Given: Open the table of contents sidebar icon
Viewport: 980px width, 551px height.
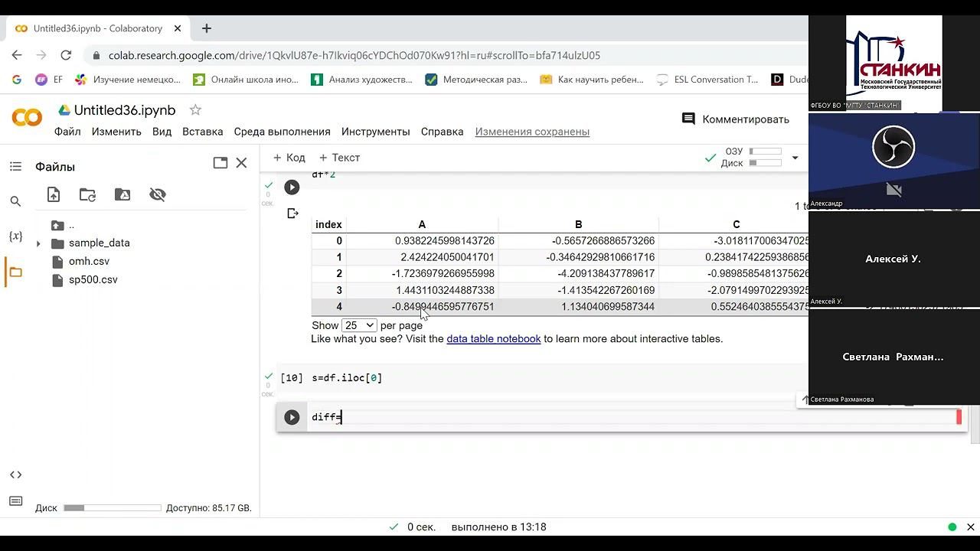Looking at the screenshot, I should (x=15, y=166).
